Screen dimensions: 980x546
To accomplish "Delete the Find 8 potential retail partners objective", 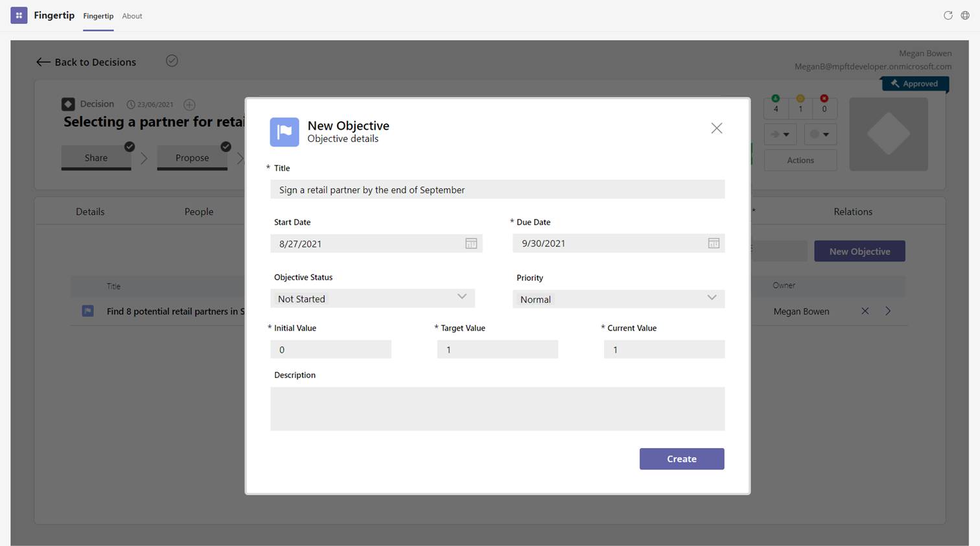I will [865, 311].
